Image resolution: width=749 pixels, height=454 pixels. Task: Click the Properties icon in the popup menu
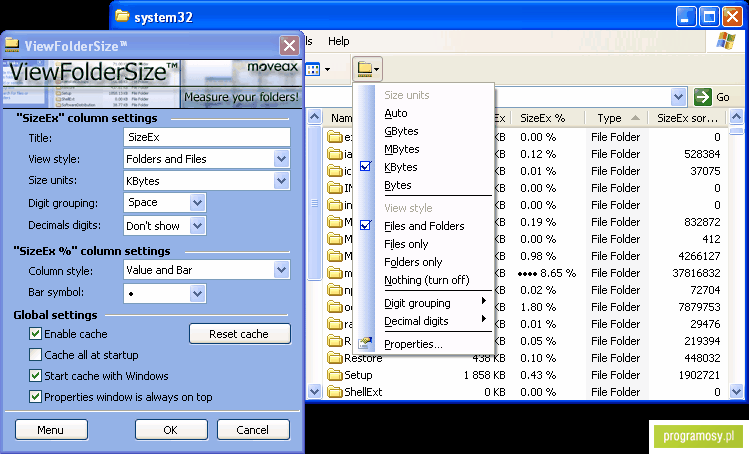pos(365,343)
